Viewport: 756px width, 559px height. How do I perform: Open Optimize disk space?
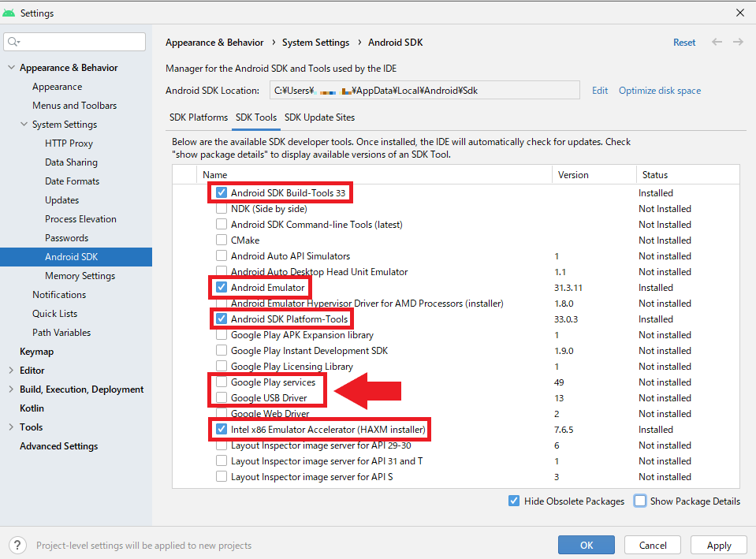point(659,90)
